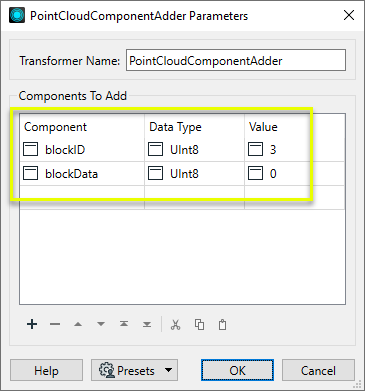Add a new component row with plus icon
This screenshot has width=365, height=391.
pos(32,324)
